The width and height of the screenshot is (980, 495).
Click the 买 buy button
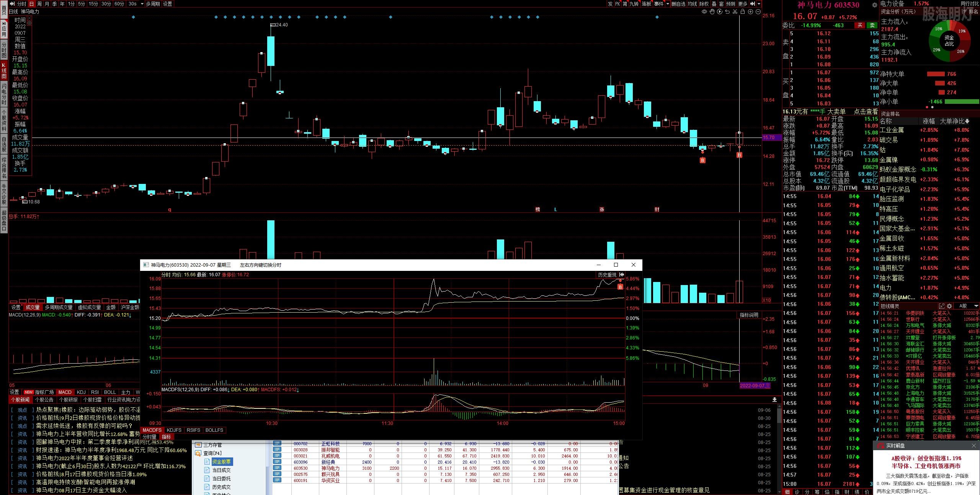[860, 25]
